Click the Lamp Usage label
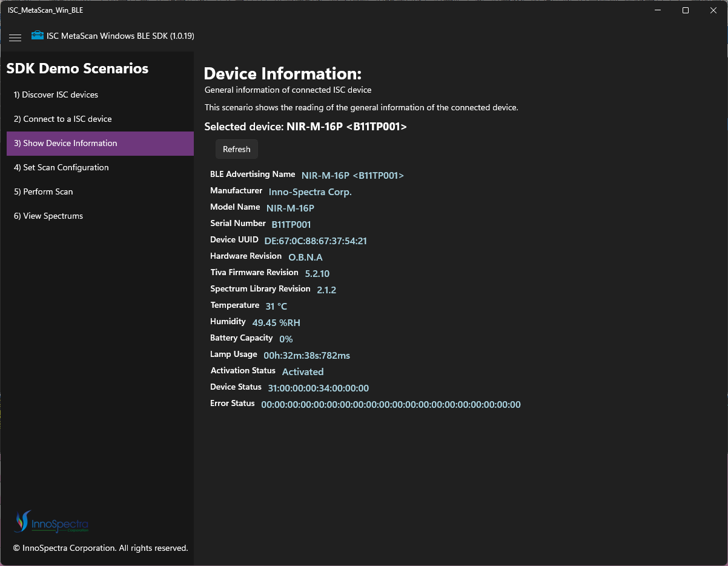Screen dimensions: 728x566 click(x=234, y=354)
